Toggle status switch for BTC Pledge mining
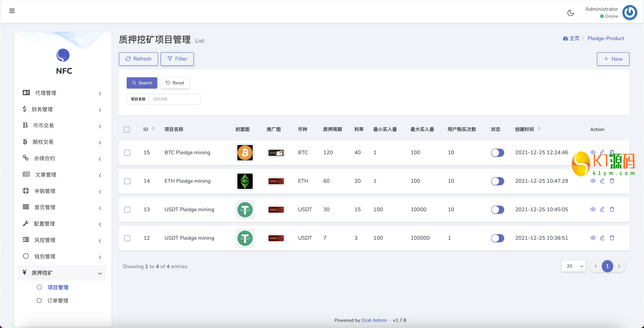 pyautogui.click(x=497, y=153)
